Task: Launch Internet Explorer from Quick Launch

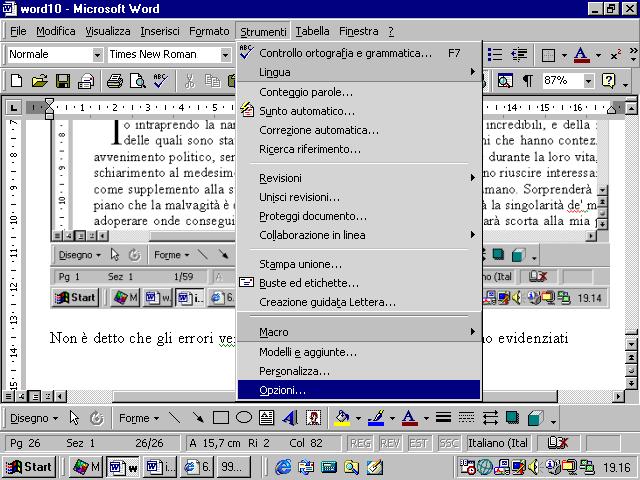Action: 282,467
